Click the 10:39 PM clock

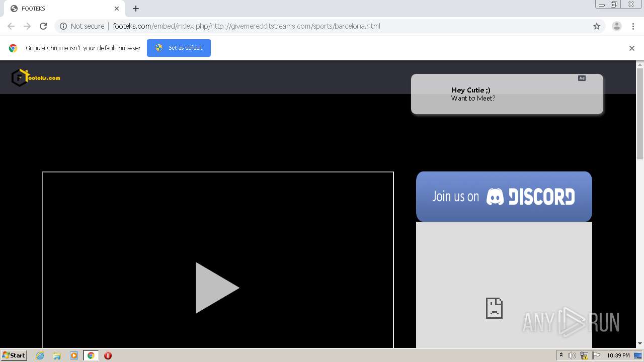[618, 355]
